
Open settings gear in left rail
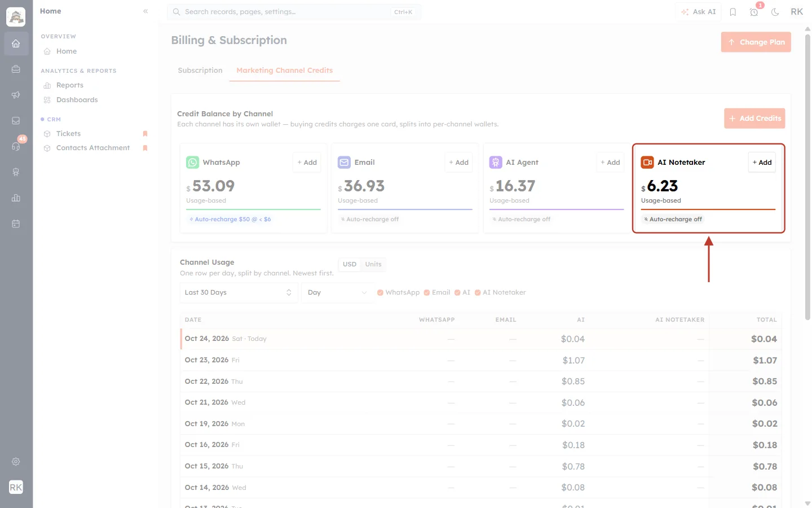click(16, 462)
